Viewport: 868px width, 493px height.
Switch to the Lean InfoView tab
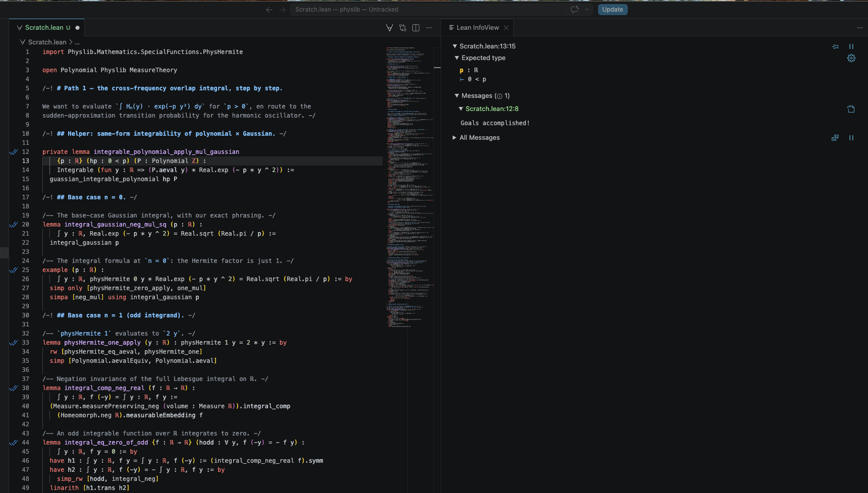(x=477, y=28)
